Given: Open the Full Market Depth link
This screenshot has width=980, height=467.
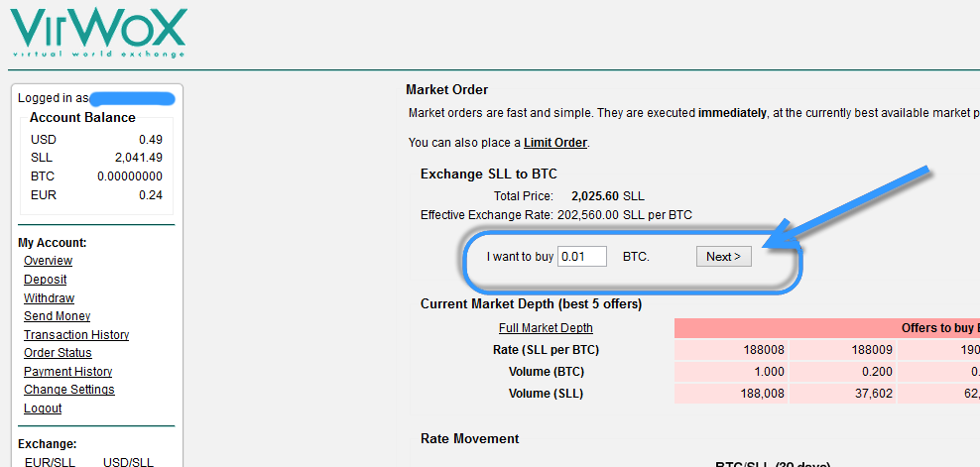Looking at the screenshot, I should pyautogui.click(x=546, y=328).
